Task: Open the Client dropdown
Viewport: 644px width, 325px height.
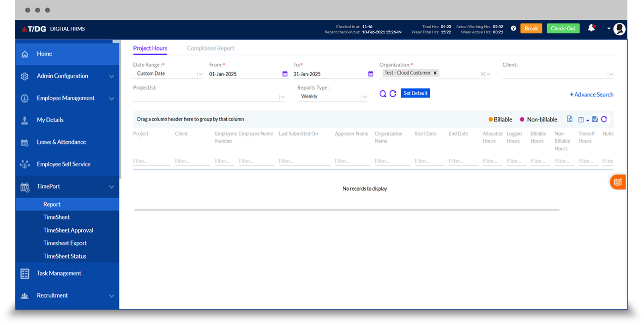Action: tap(611, 74)
